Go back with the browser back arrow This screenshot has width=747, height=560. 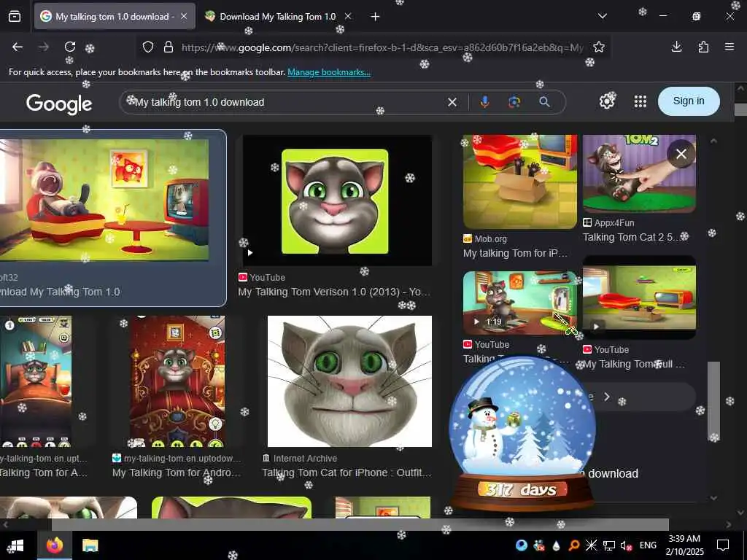click(x=18, y=47)
